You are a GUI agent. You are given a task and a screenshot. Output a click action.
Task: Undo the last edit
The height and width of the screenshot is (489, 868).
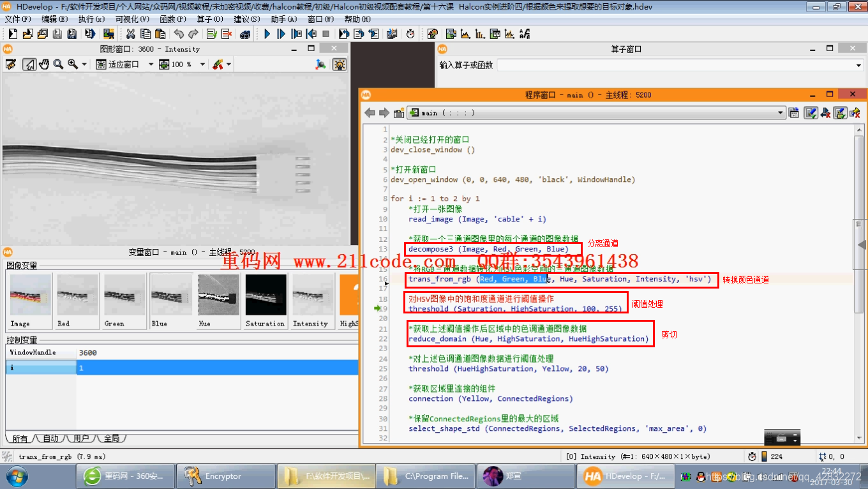click(179, 34)
